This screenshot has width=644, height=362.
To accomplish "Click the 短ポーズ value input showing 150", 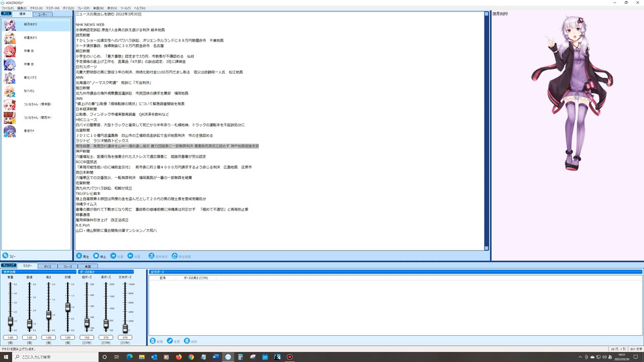I will [87, 337].
